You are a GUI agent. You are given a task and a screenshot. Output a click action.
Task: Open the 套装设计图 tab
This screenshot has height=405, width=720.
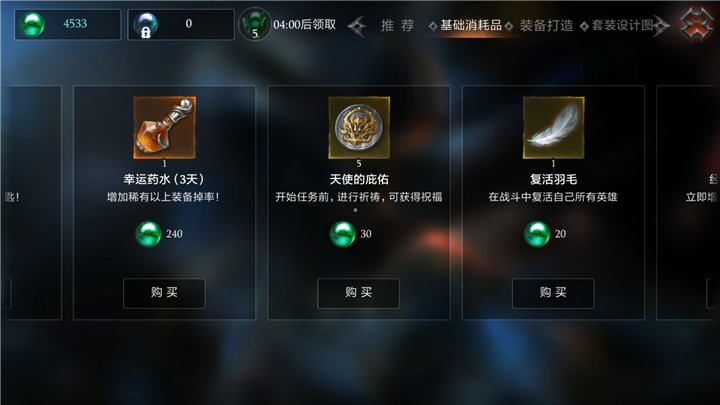(622, 25)
